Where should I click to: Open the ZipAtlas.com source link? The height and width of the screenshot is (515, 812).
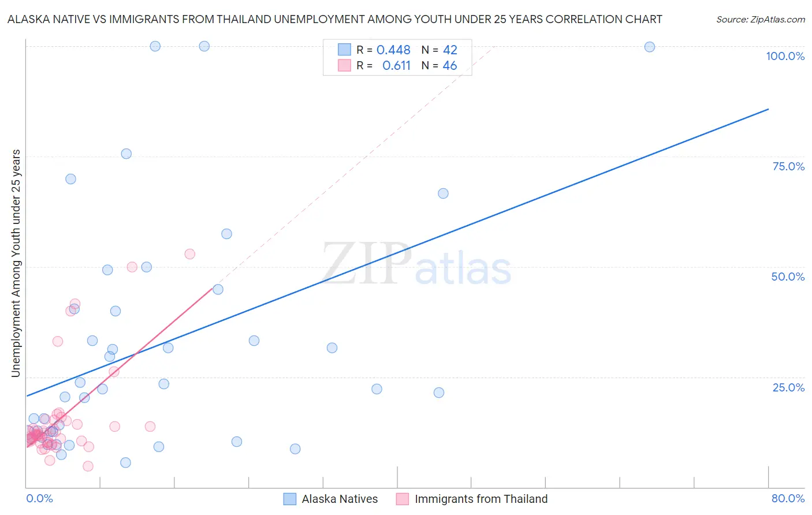pyautogui.click(x=760, y=20)
